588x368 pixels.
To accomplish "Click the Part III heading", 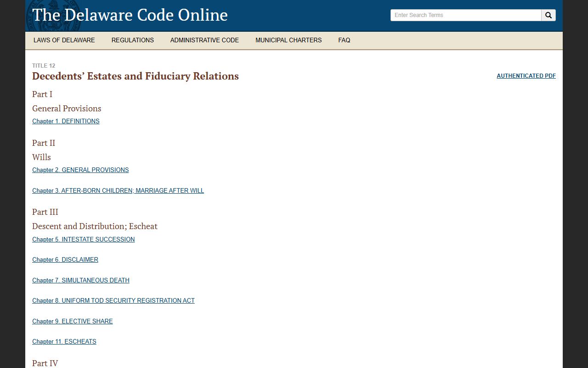I will tap(45, 212).
